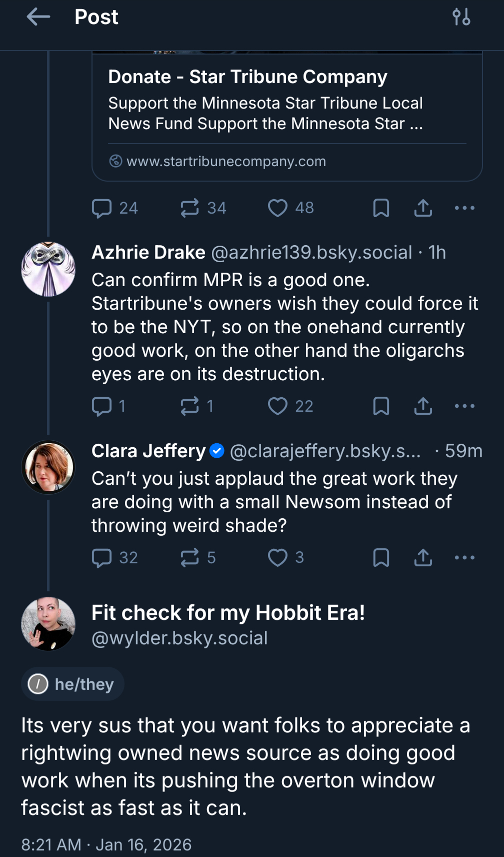This screenshot has height=857, width=504.
Task: Open more options on Star Tribune post
Action: [x=464, y=208]
